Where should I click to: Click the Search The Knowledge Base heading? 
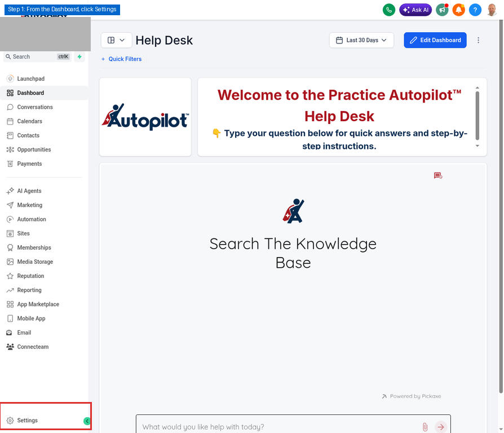(x=293, y=253)
